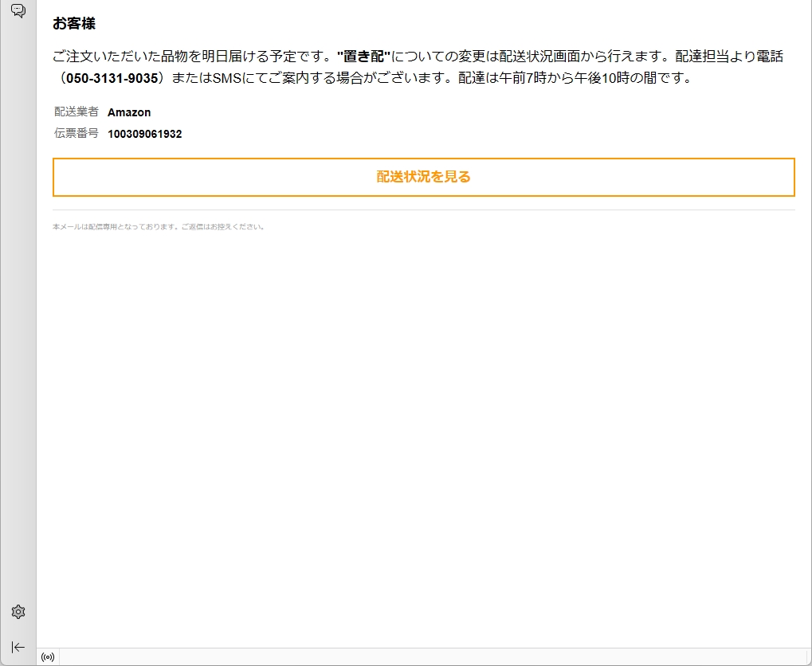This screenshot has width=812, height=666.
Task: Open the chat bubbles icon in sidebar
Action: [x=18, y=10]
